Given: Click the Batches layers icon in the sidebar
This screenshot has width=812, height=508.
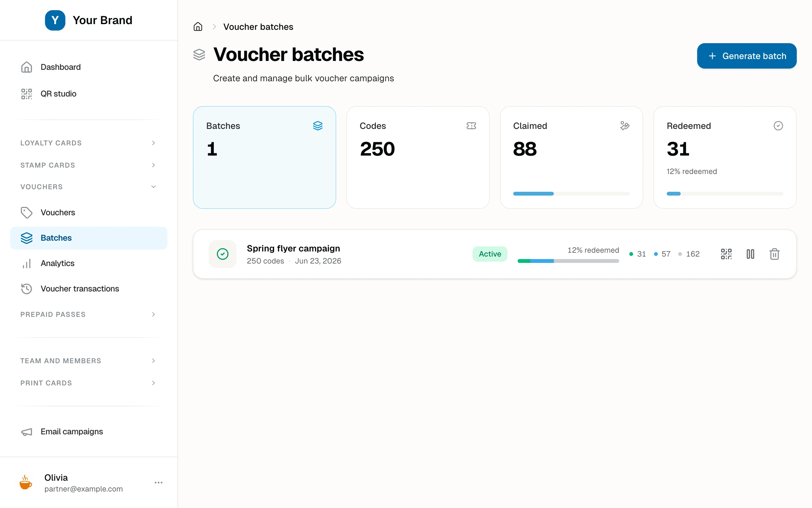Looking at the screenshot, I should click(27, 238).
